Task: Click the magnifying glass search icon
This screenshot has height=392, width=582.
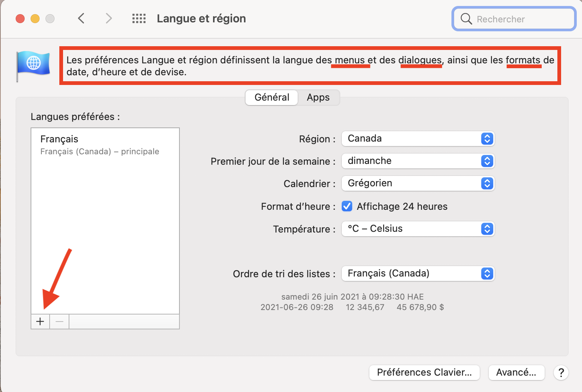Action: pos(466,19)
